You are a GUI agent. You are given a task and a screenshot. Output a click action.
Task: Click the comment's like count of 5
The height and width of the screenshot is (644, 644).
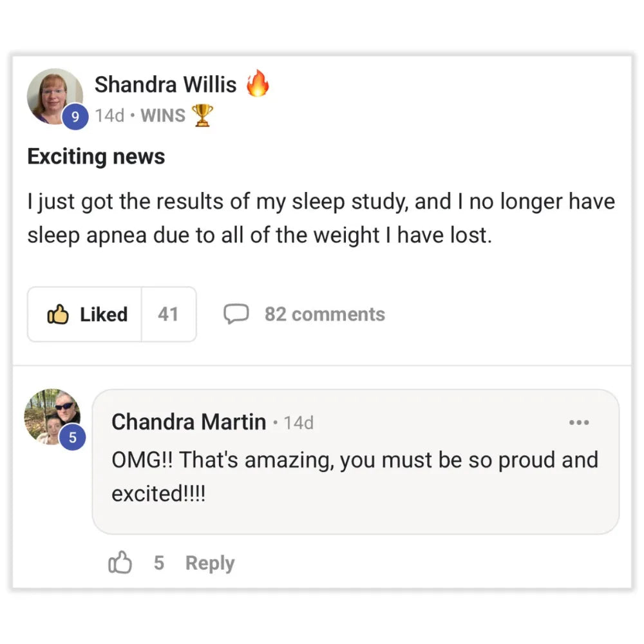[x=158, y=563]
